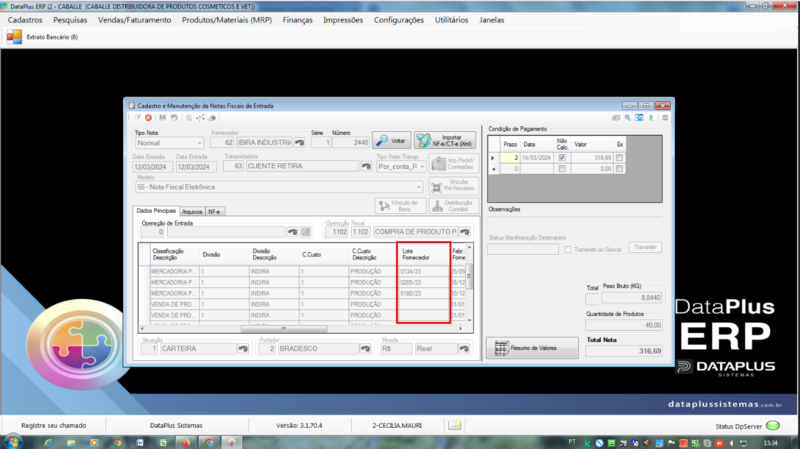Click the Voltar button
The width and height of the screenshot is (800, 449).
(x=392, y=141)
